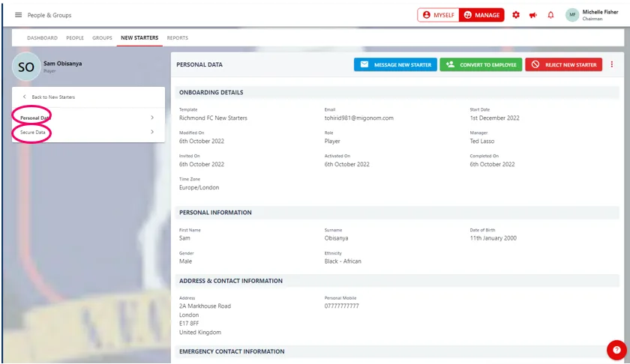Select the New Starters tab
The height and width of the screenshot is (364, 630).
click(x=139, y=37)
